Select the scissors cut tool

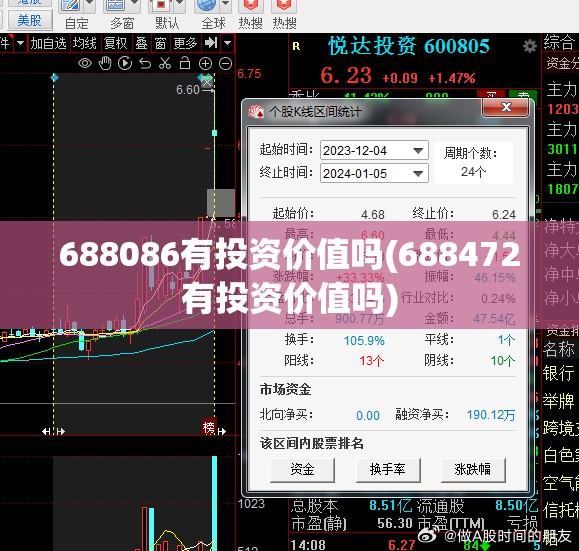click(x=165, y=64)
